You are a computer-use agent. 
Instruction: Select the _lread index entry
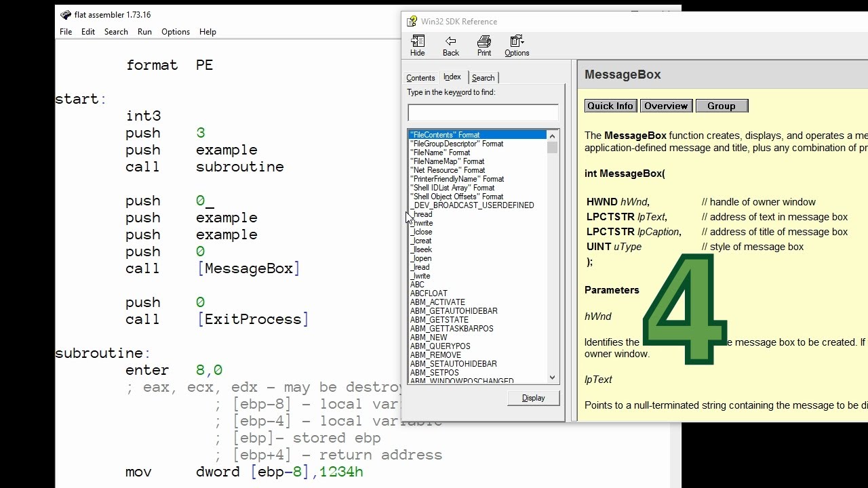click(x=420, y=267)
